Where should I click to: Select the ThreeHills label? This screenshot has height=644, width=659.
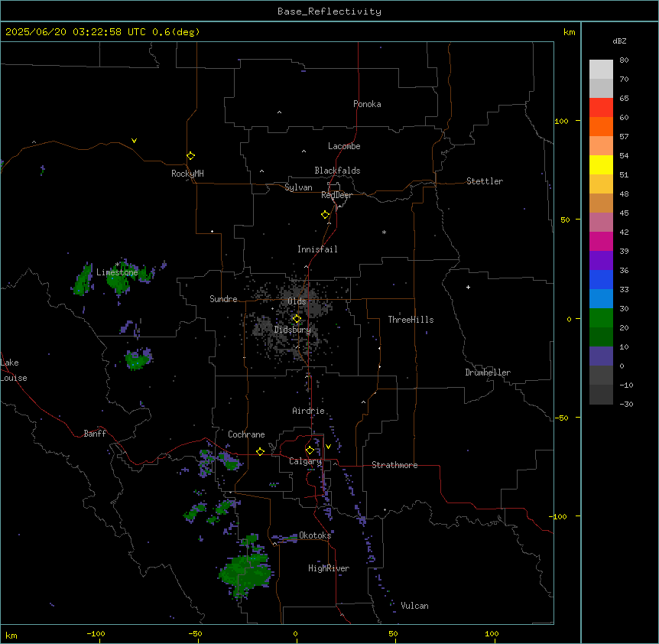point(411,320)
